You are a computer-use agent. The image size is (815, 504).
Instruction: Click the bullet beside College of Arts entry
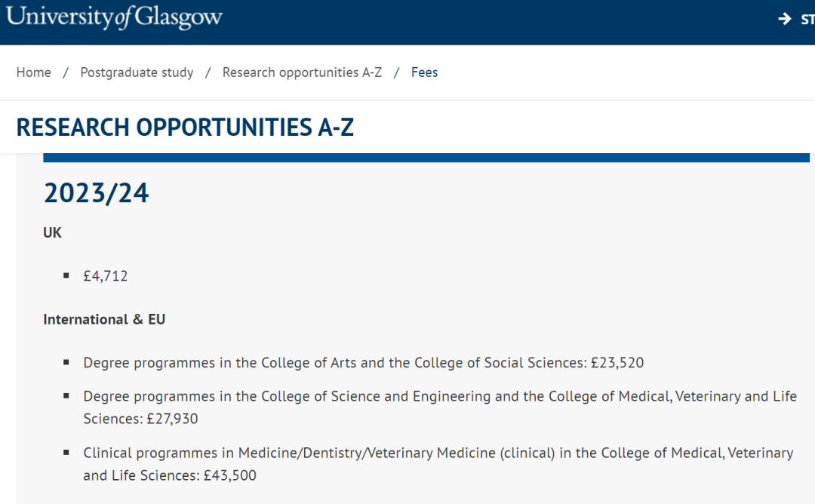click(66, 362)
